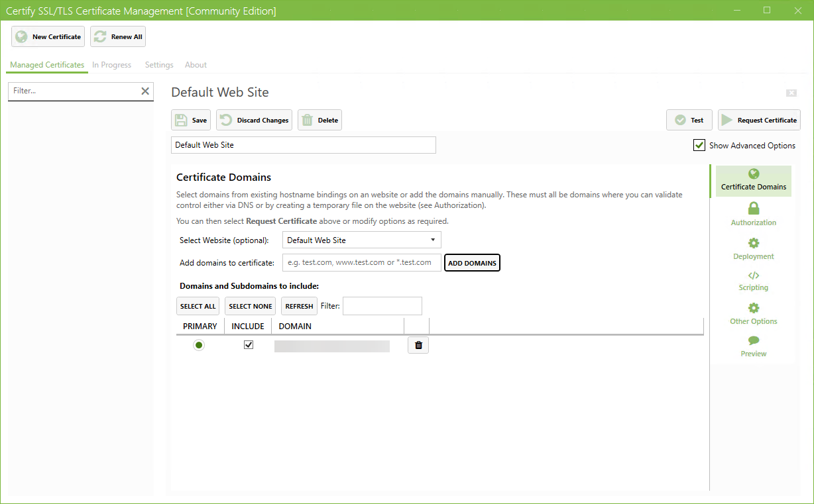Screen dimensions: 814x504
Task: Save the Default Web Site certificate
Action: (191, 120)
